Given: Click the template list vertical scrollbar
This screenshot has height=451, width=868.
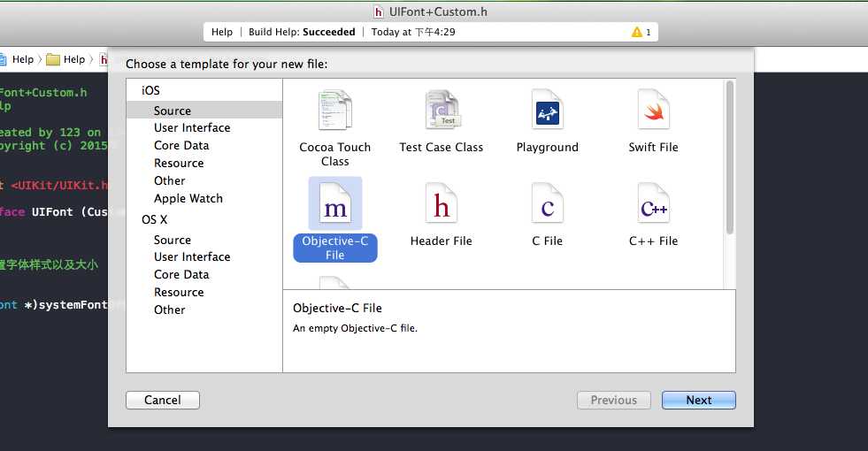Looking at the screenshot, I should point(730,157).
